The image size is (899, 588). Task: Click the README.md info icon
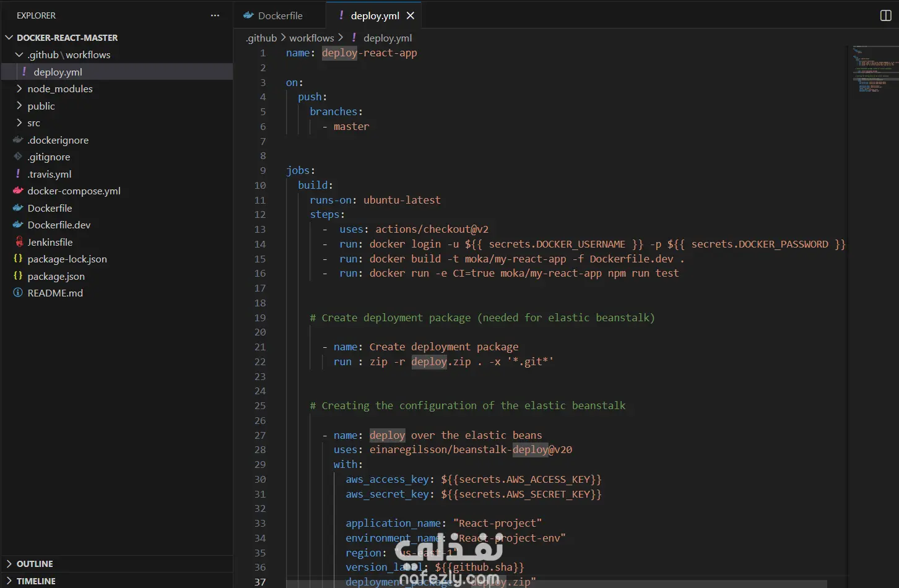pos(18,293)
